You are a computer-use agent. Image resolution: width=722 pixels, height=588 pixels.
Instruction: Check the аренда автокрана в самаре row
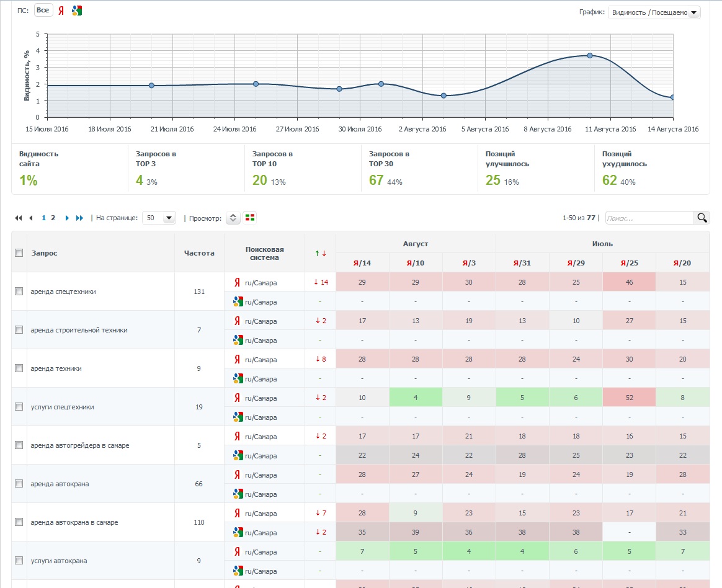[x=19, y=522]
